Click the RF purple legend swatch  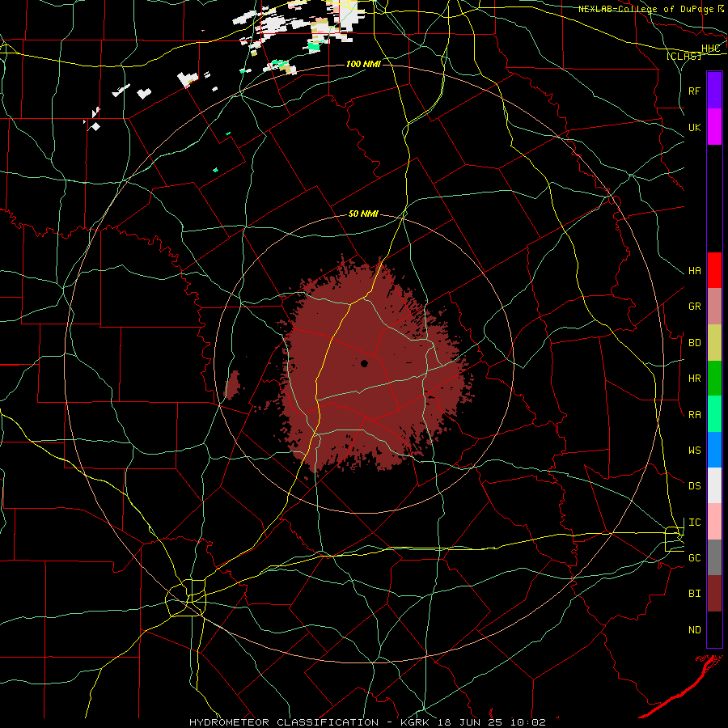coord(714,91)
